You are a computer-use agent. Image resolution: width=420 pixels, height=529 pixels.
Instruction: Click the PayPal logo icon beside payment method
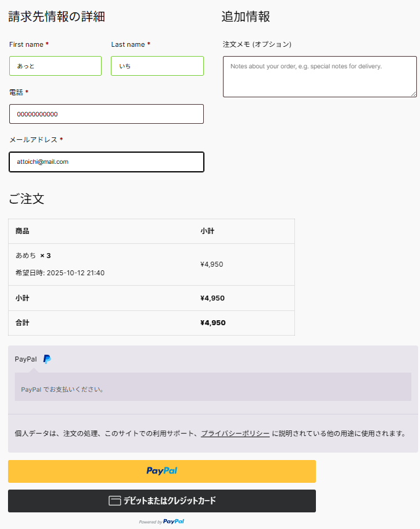[x=47, y=359]
